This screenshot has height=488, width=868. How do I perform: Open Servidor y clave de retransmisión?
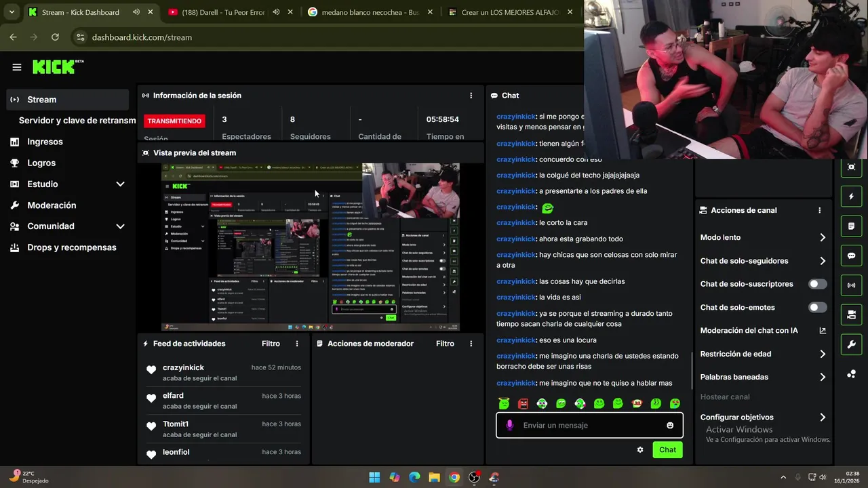pos(77,121)
